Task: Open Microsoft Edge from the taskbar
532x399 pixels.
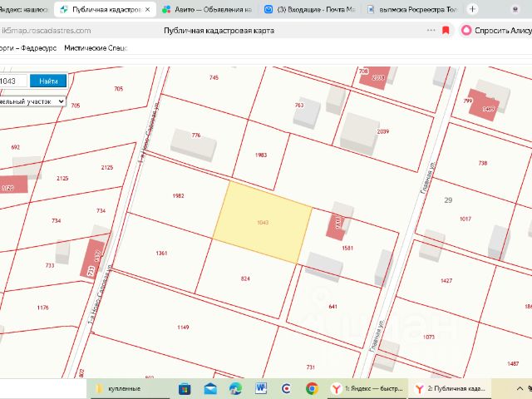Action: [235, 388]
